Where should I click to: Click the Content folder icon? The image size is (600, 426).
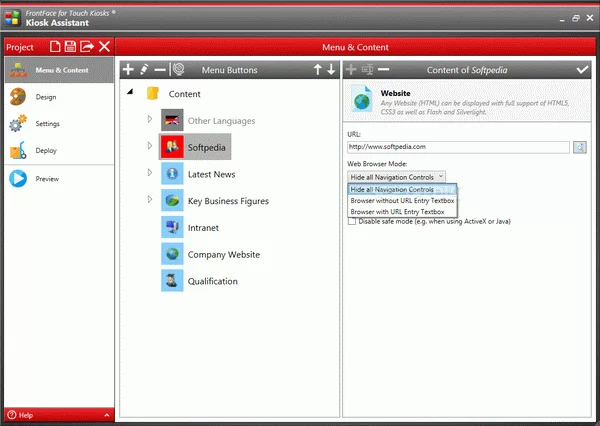(153, 93)
